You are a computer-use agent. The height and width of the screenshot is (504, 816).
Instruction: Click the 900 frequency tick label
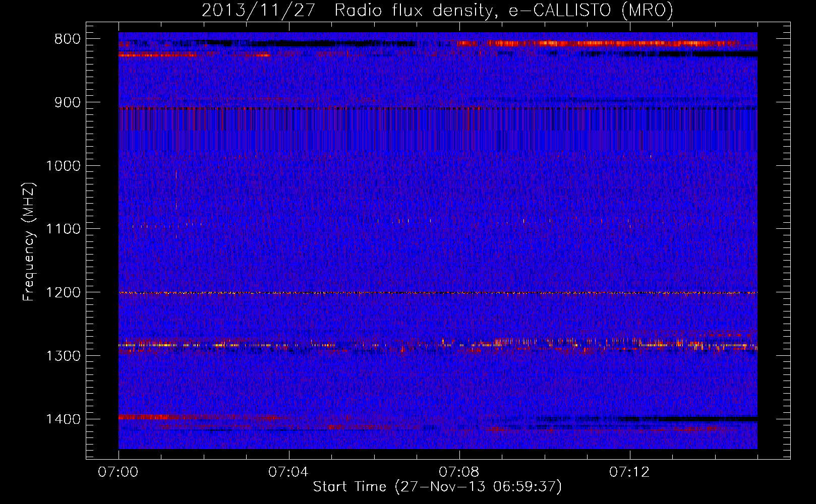pos(67,102)
